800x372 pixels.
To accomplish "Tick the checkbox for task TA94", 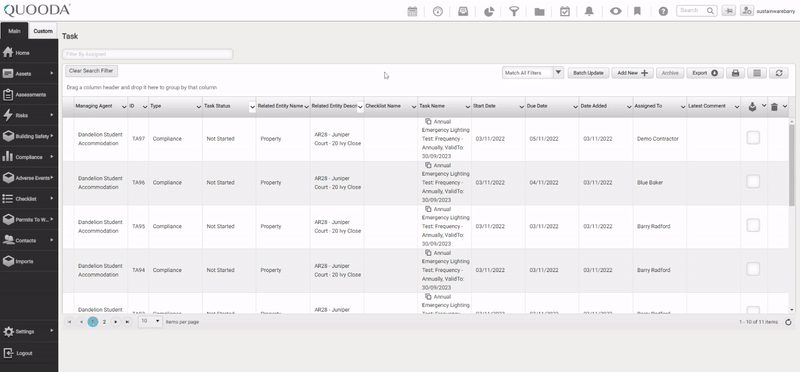I will [x=753, y=269].
